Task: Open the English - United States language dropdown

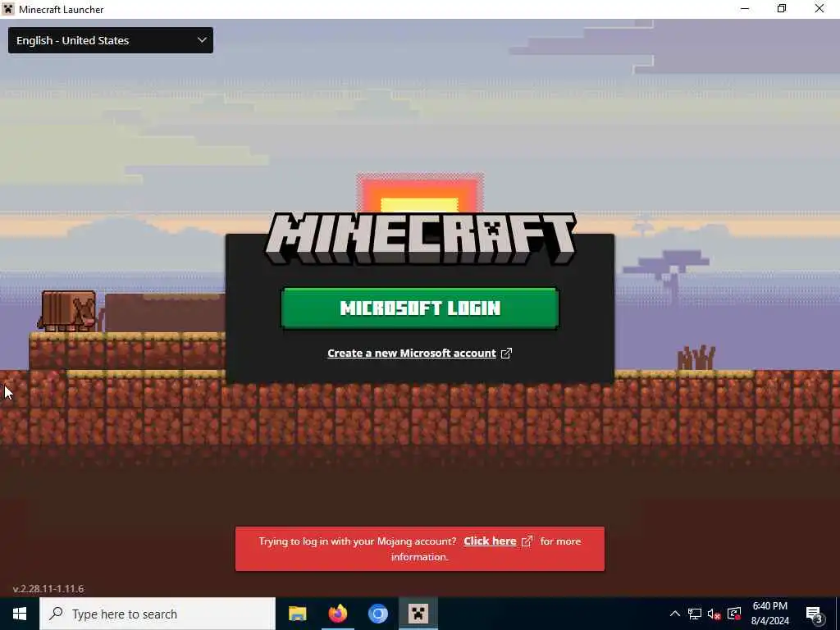Action: point(111,40)
